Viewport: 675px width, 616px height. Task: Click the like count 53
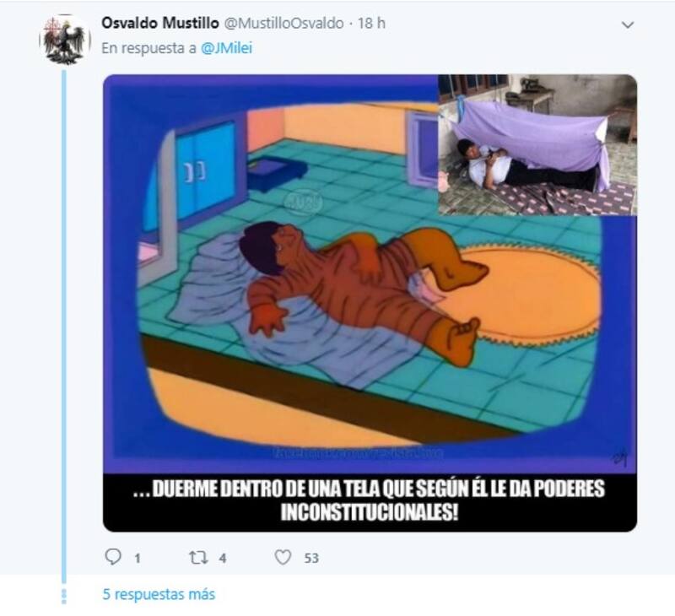pyautogui.click(x=311, y=559)
